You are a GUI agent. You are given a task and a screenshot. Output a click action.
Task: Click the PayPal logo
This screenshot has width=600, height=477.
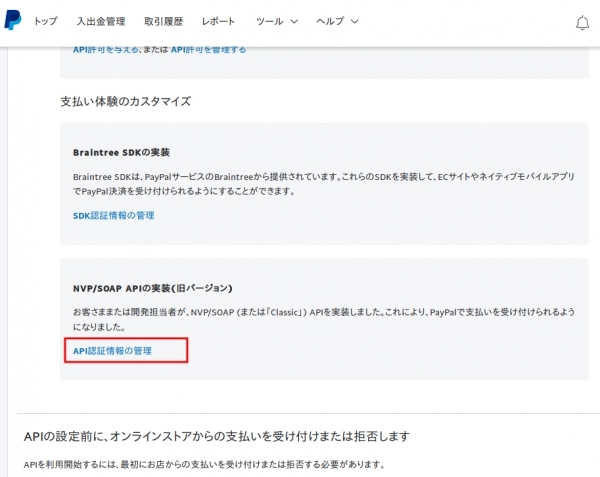tap(12, 21)
